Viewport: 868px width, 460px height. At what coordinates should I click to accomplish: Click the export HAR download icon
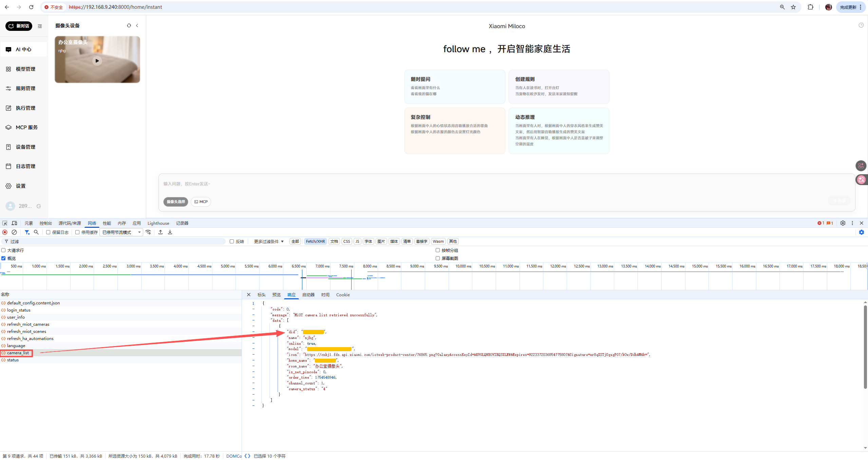[170, 232]
